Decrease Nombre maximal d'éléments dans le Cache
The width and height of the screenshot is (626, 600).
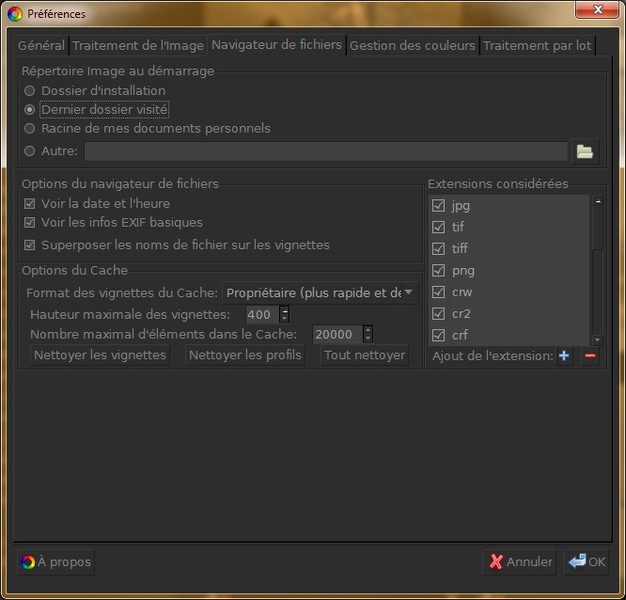tap(368, 338)
